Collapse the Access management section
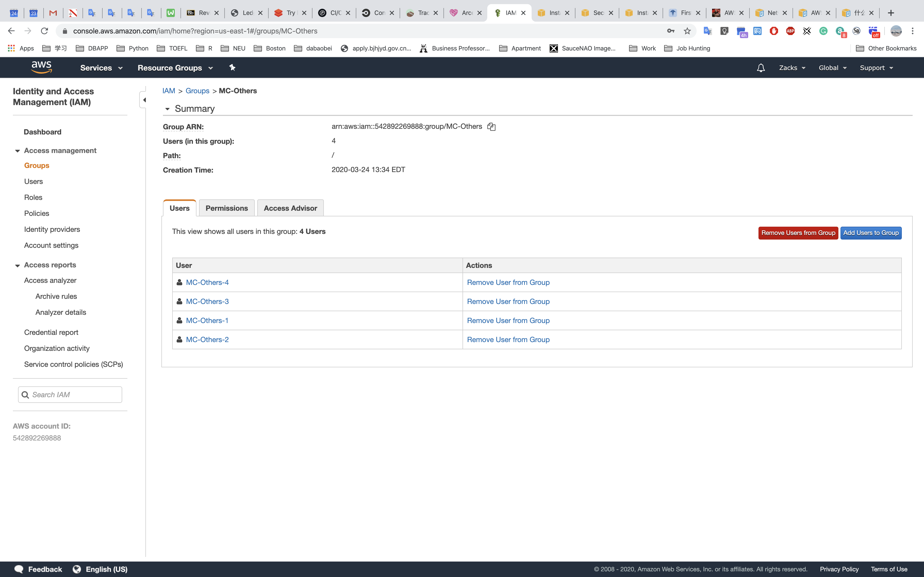The image size is (924, 577). pyautogui.click(x=18, y=151)
